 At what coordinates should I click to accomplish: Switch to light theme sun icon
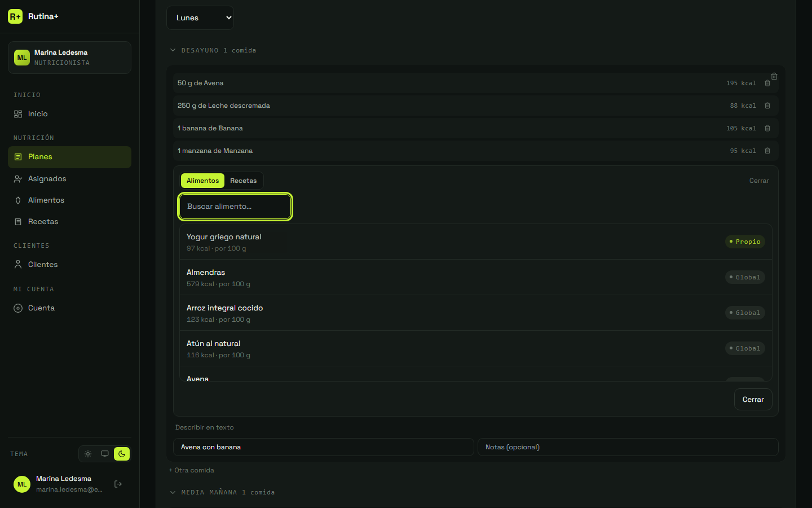[x=88, y=454]
